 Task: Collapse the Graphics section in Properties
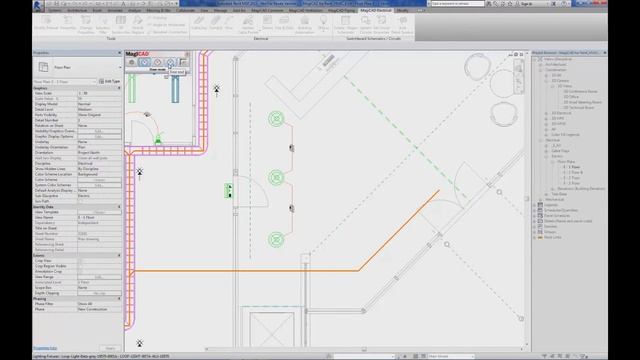(119, 88)
